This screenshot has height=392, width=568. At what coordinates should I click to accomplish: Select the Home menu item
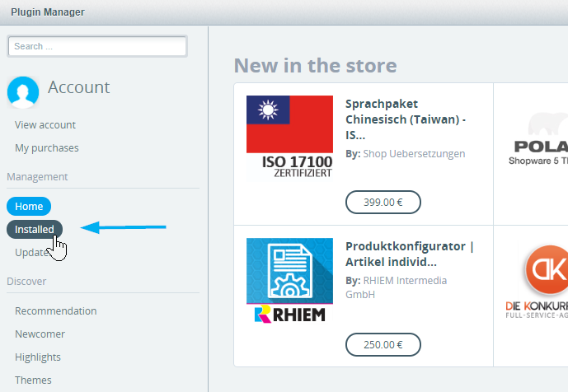[29, 207]
